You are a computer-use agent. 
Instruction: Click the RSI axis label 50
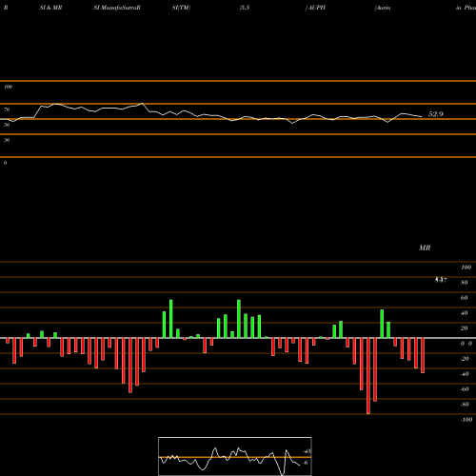click(7, 125)
